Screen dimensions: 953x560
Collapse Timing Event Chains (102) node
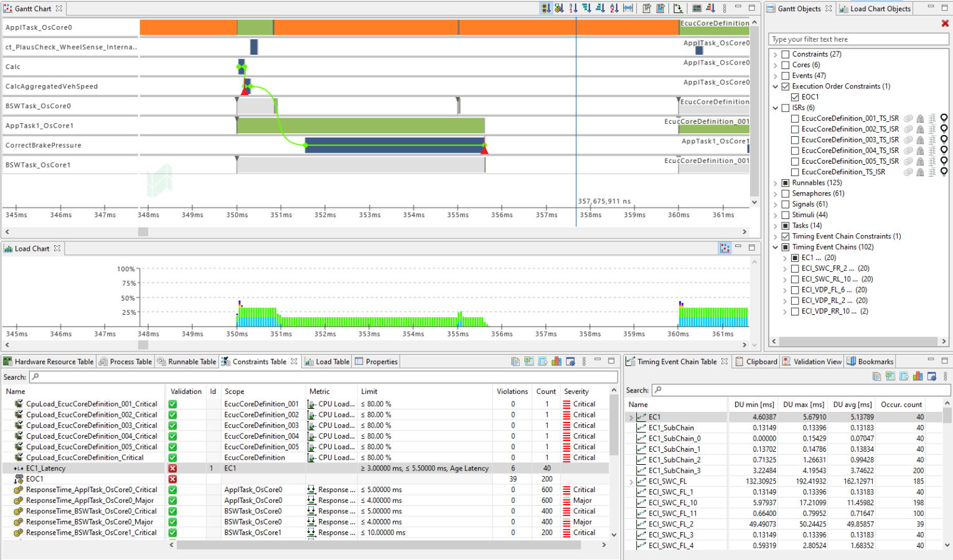click(776, 247)
